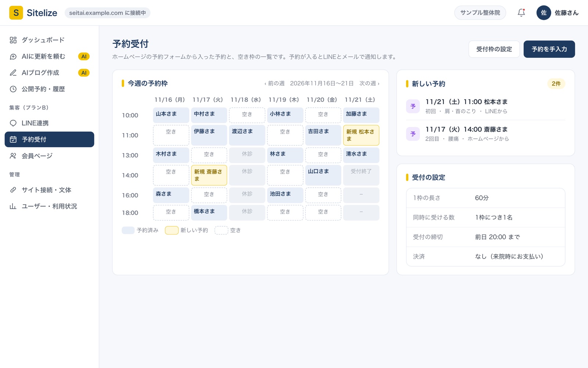
Task: Click the ダッシュボード grid icon
Action: (x=13, y=40)
